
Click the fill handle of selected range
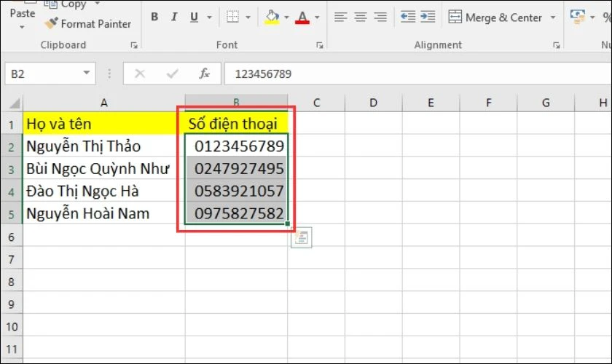[288, 223]
